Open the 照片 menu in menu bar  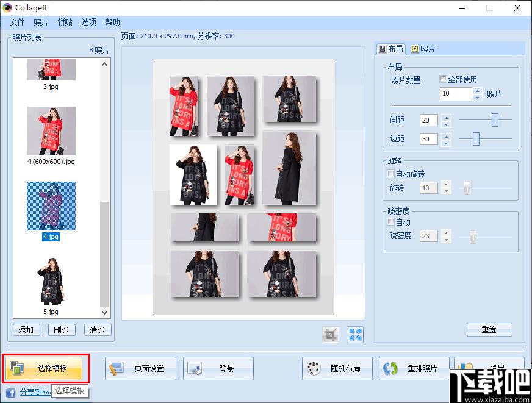click(x=41, y=23)
